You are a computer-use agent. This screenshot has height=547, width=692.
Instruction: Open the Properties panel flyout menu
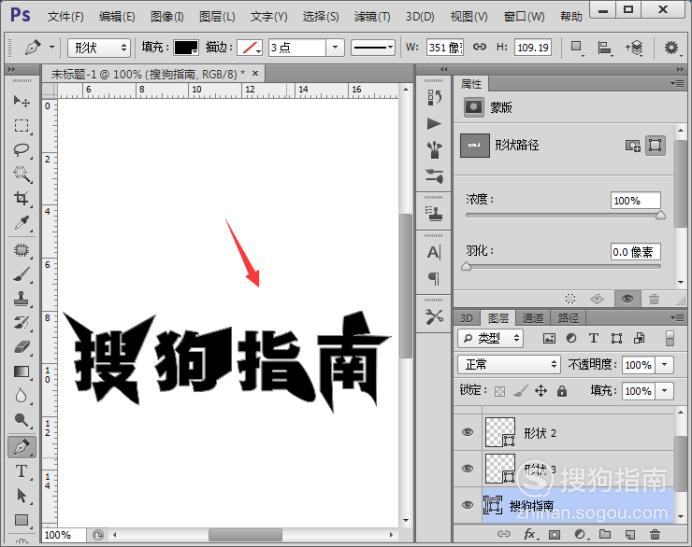point(677,83)
